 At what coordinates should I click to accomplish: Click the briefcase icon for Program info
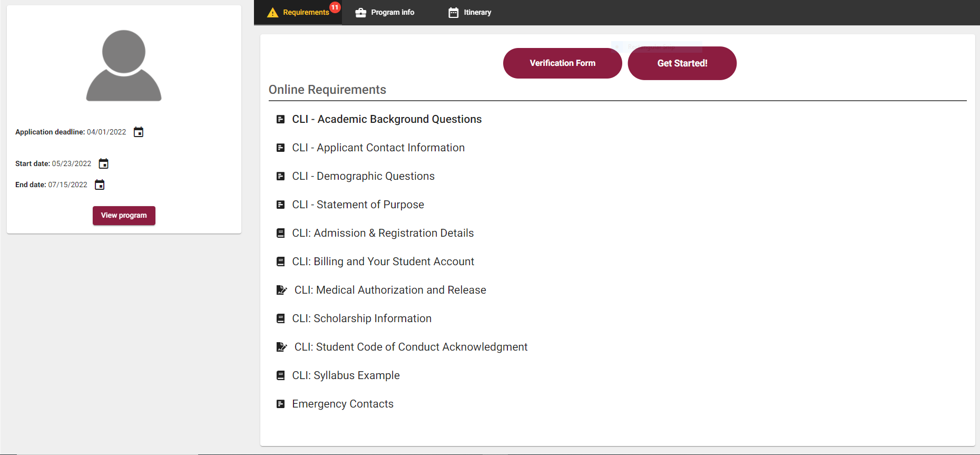(360, 13)
